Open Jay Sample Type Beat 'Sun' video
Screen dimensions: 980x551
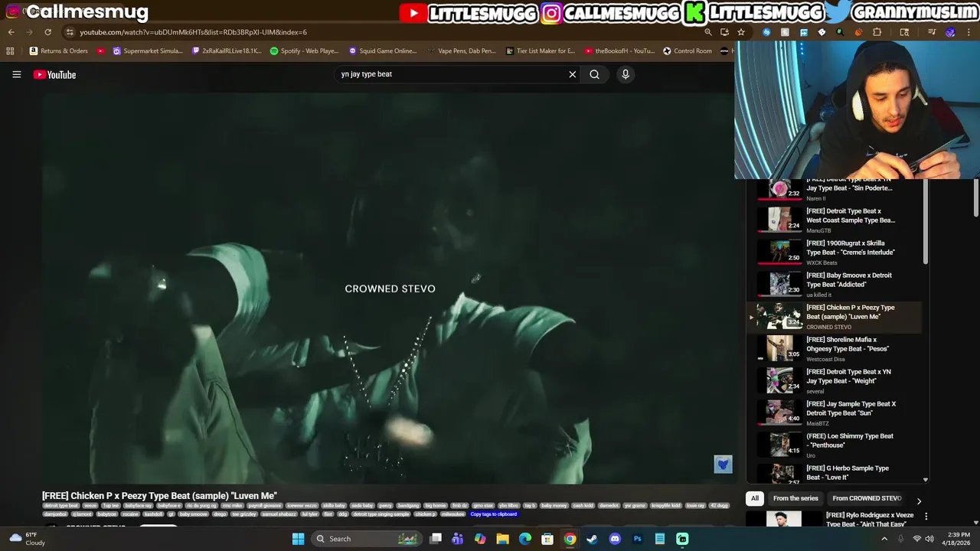click(x=835, y=412)
